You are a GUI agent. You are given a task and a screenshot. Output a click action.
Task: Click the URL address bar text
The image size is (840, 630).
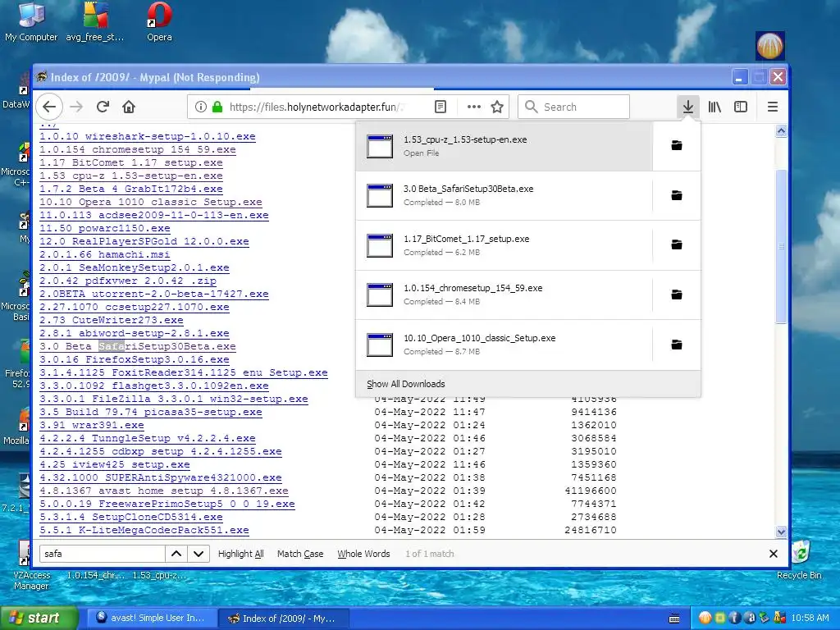314,107
